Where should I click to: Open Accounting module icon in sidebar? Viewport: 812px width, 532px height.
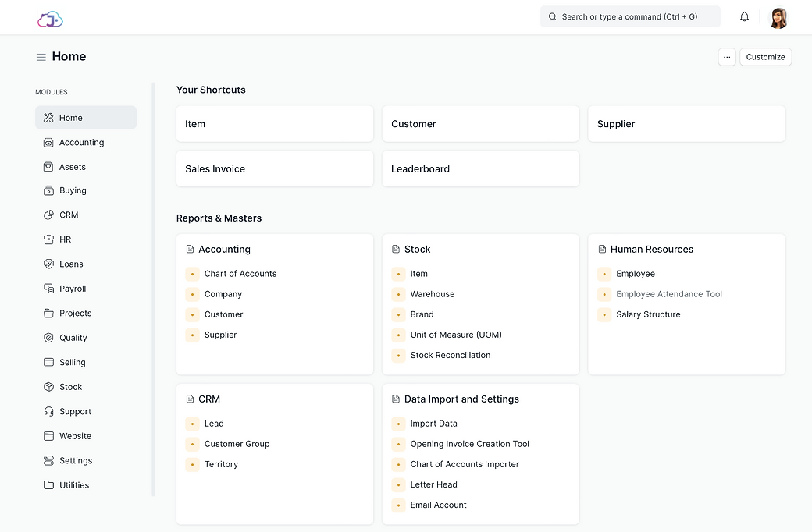coord(48,143)
